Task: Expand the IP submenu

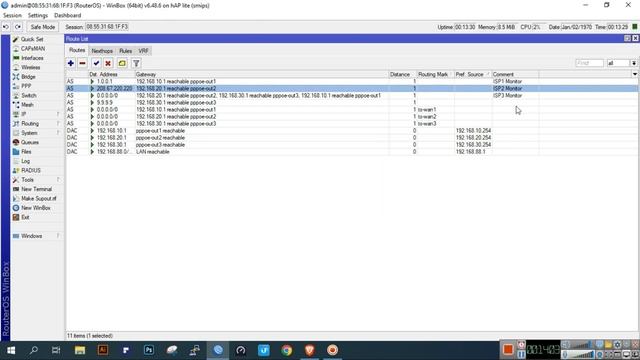Action: [x=36, y=114]
